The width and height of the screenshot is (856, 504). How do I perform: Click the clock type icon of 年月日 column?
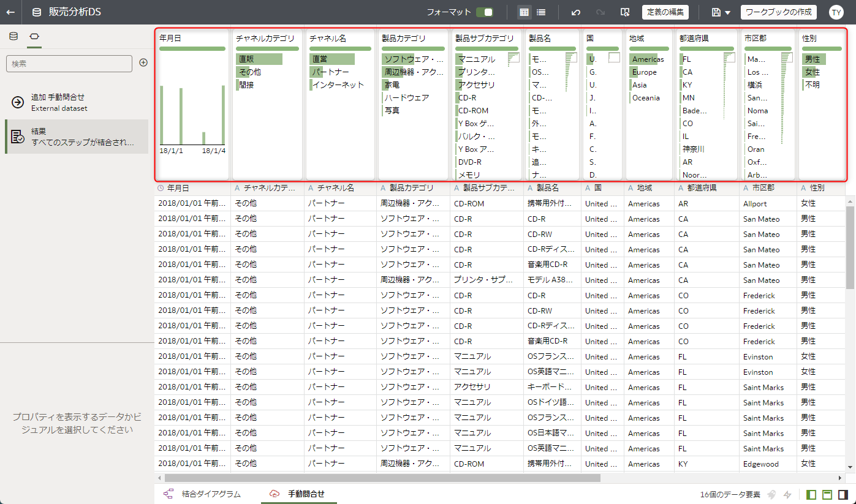161,188
